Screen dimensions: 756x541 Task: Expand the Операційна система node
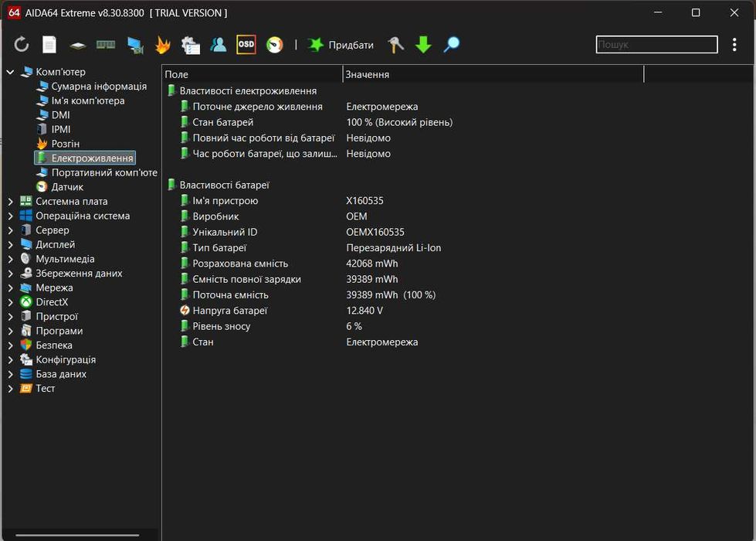point(10,216)
